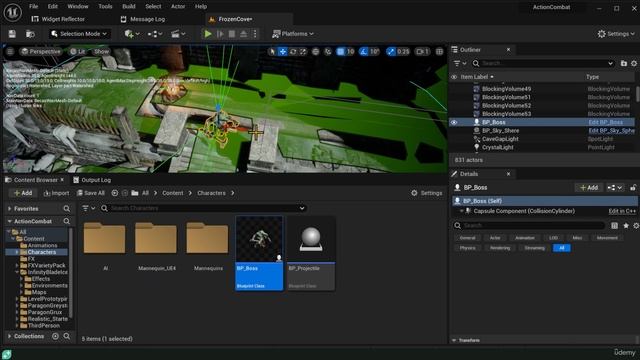
Task: Switch to the Output Log tab
Action: 92,180
